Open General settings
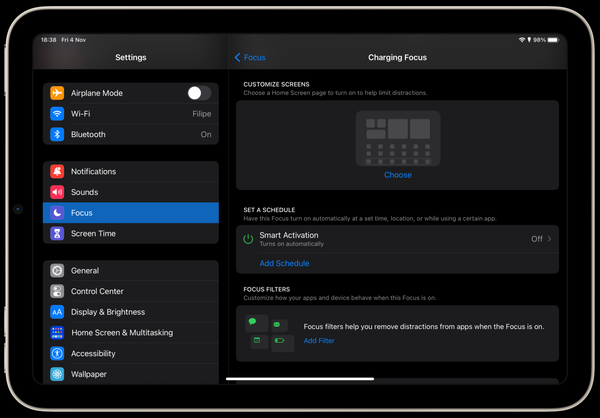Image resolution: width=600 pixels, height=418 pixels. pyautogui.click(x=131, y=271)
